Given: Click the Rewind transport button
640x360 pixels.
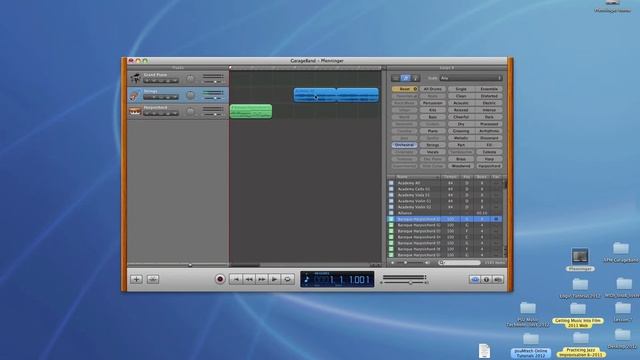Looking at the screenshot, I should [249, 279].
